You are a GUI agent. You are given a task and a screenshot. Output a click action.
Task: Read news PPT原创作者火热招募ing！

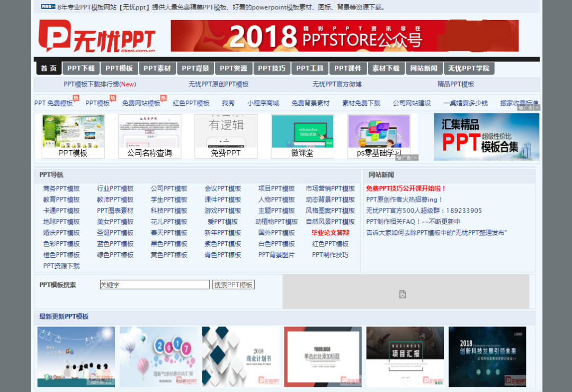pos(404,199)
